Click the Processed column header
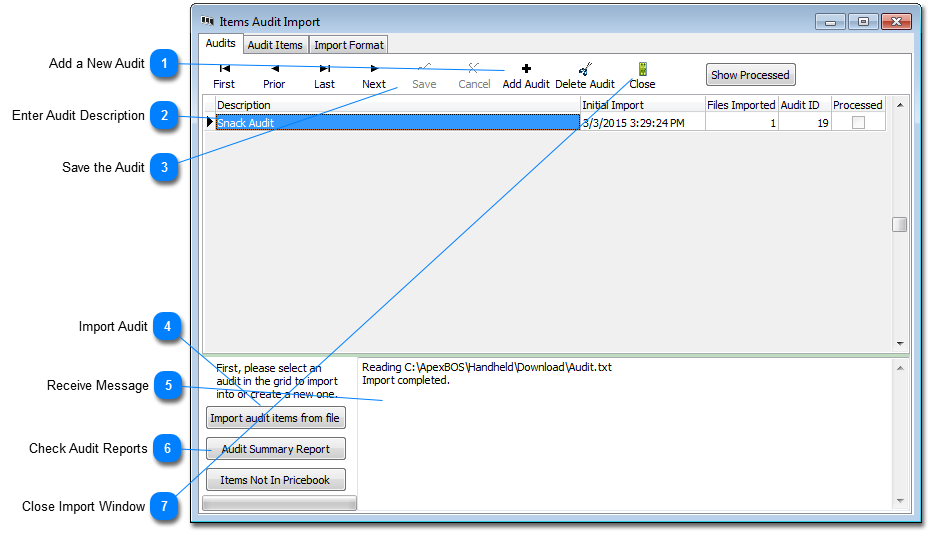 858,105
